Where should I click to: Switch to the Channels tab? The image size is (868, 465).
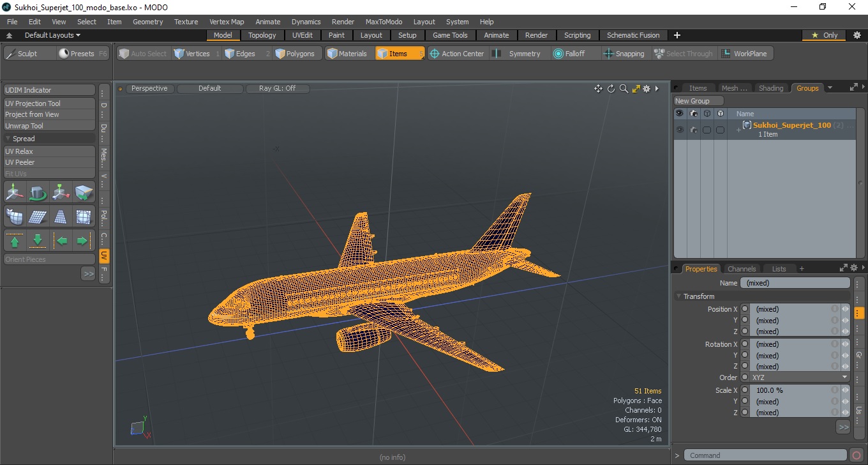(x=742, y=269)
